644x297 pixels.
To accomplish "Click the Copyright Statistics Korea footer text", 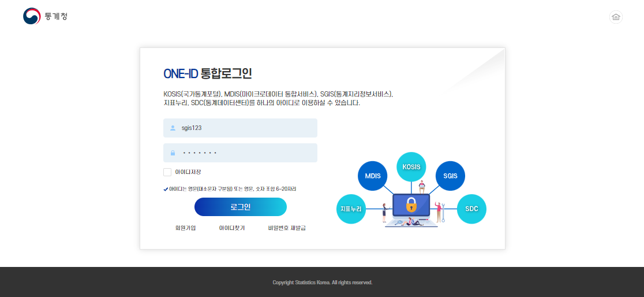I will click(x=323, y=283).
